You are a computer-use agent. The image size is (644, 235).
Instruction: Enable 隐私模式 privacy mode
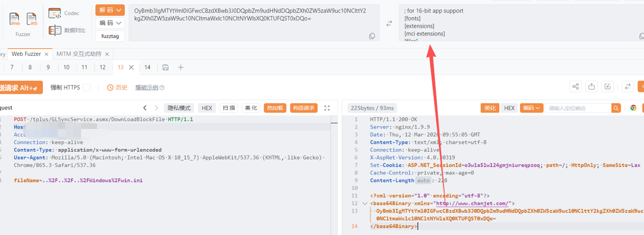[179, 108]
